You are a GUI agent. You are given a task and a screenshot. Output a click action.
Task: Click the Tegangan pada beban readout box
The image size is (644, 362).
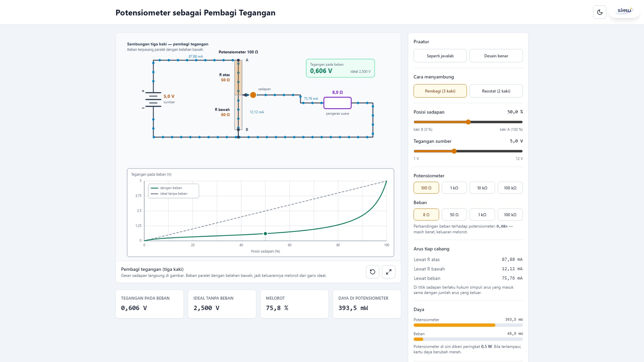[x=340, y=68]
